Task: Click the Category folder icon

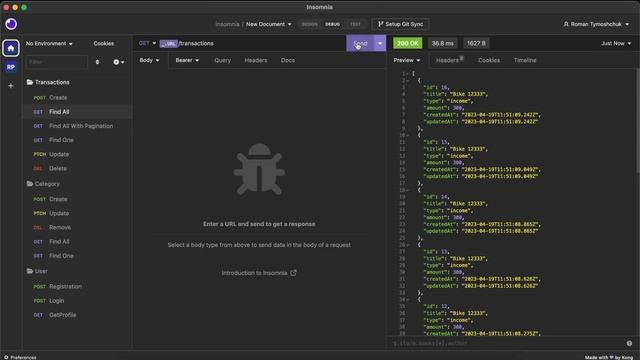Action: 30,184
